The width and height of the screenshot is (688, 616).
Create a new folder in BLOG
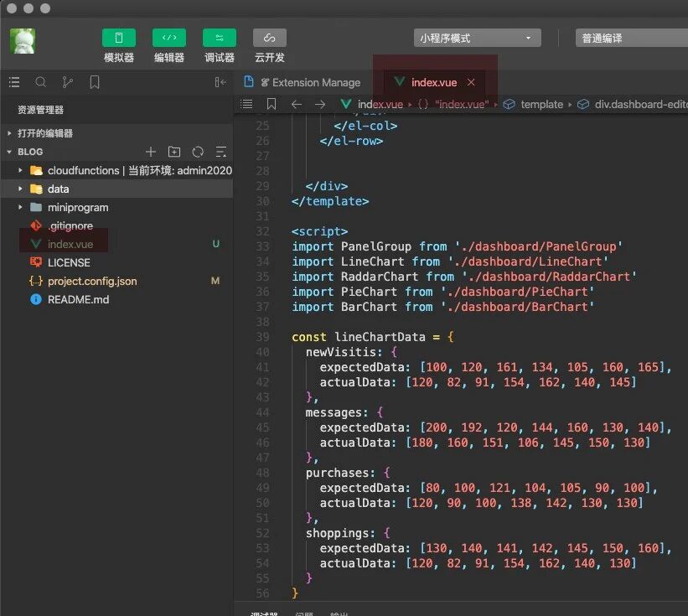[174, 152]
